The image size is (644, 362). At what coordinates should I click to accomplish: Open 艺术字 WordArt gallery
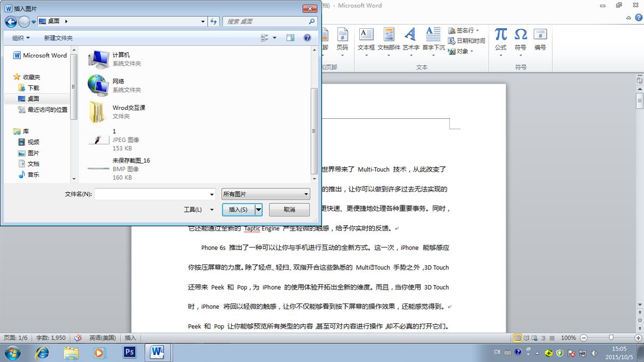410,42
